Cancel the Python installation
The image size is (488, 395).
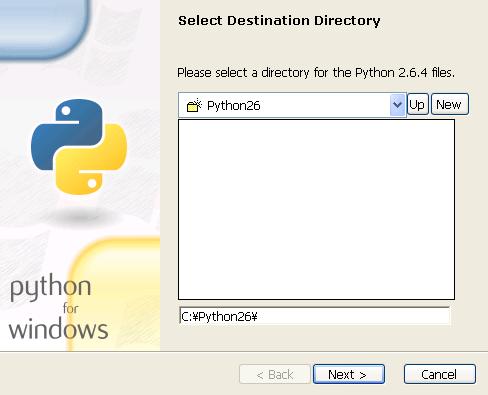439,374
